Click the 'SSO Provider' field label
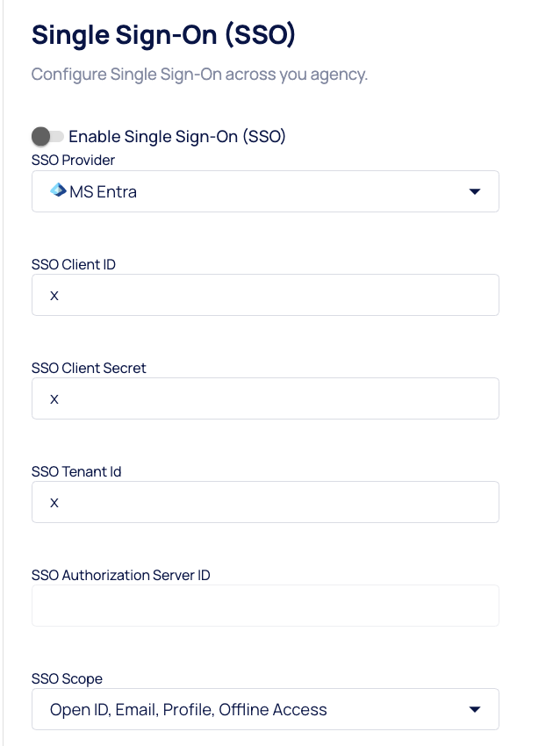This screenshot has height=746, width=560. [x=73, y=160]
